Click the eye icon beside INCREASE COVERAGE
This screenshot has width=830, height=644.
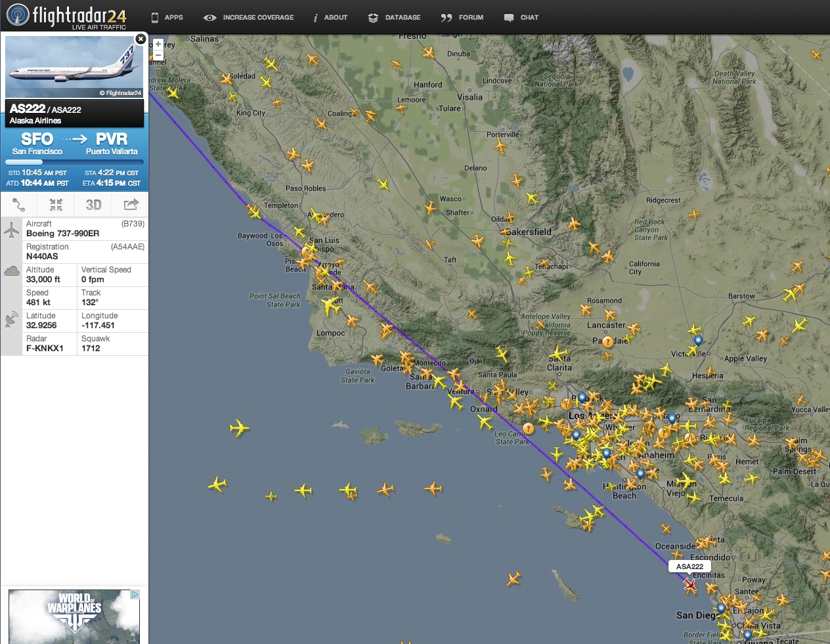pyautogui.click(x=210, y=18)
